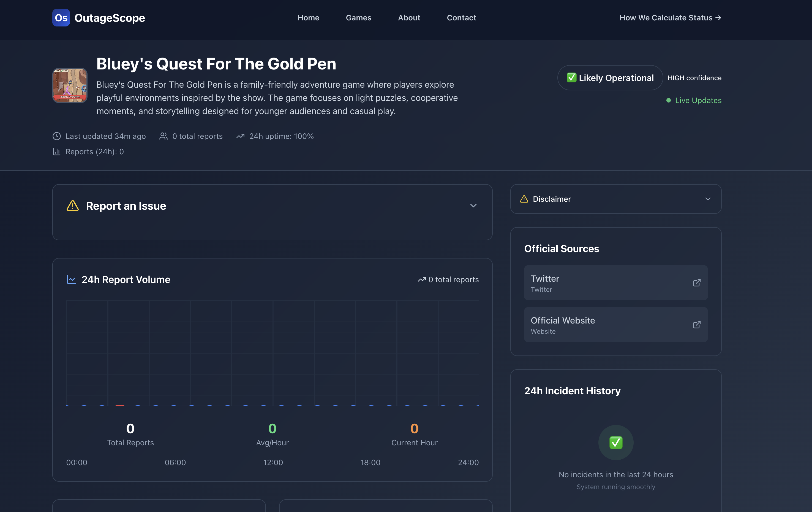Switch to the About page
This screenshot has height=512, width=812.
tap(409, 18)
